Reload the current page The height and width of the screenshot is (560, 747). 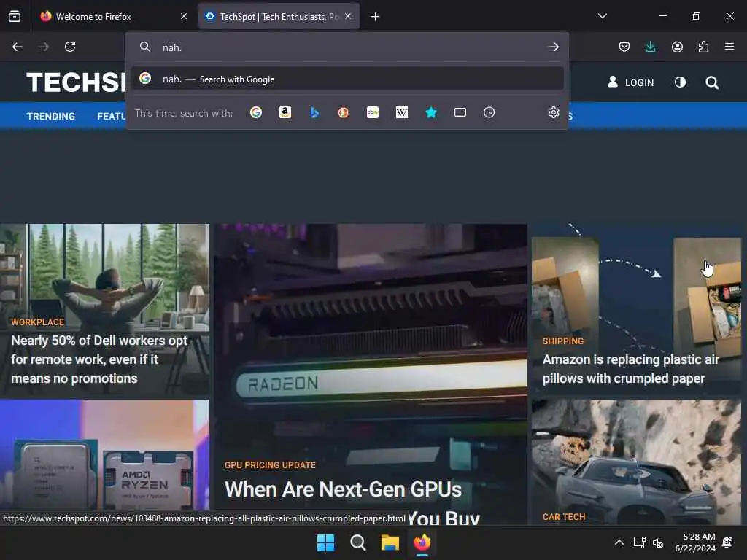[70, 47]
